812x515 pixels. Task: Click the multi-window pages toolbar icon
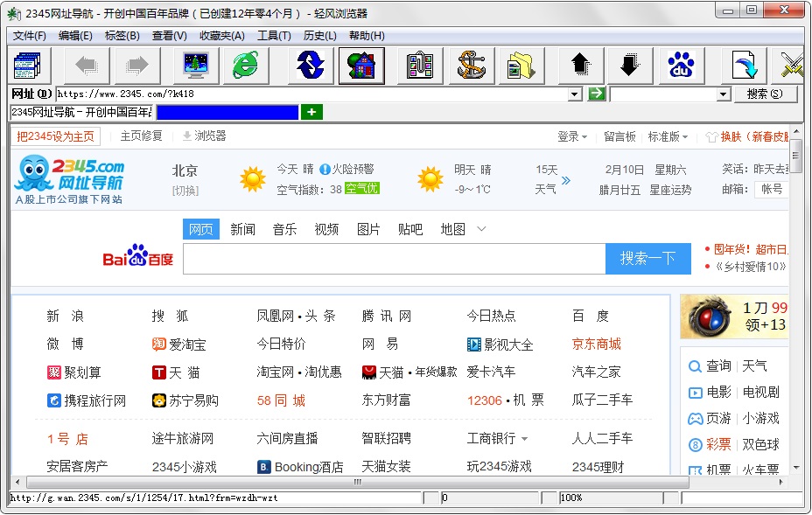29,66
